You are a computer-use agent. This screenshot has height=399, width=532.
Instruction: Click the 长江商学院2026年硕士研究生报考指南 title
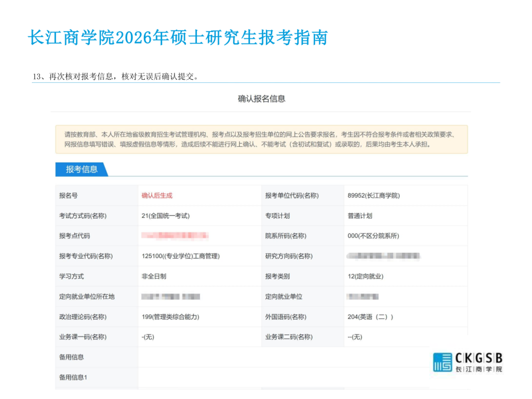tap(178, 38)
